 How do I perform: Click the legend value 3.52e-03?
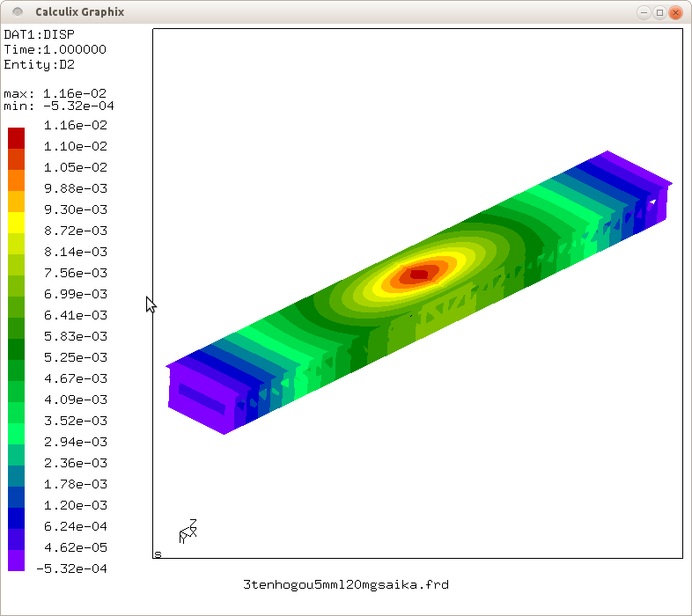[x=76, y=421]
